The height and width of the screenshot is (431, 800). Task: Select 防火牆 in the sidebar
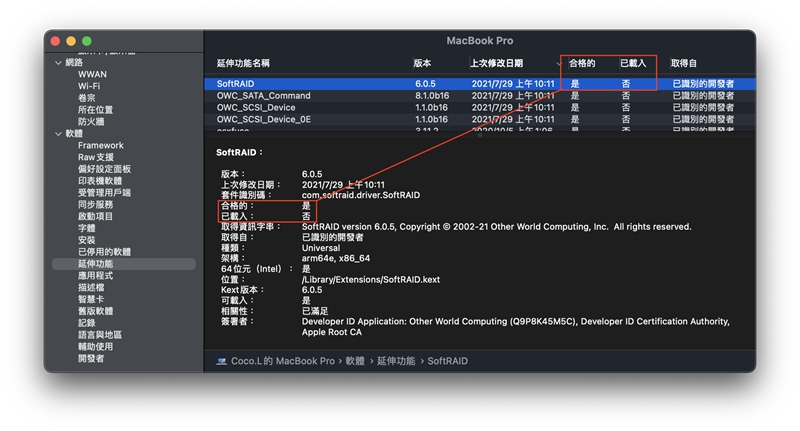click(x=91, y=121)
